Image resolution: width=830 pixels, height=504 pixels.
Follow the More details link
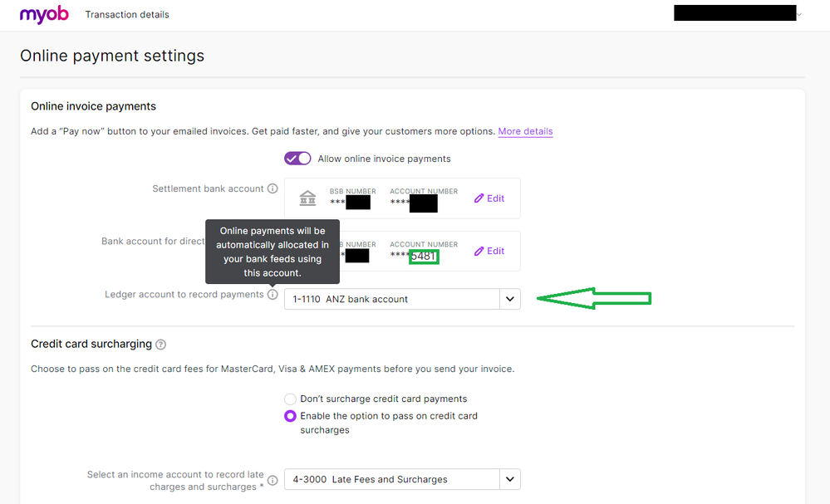click(525, 131)
